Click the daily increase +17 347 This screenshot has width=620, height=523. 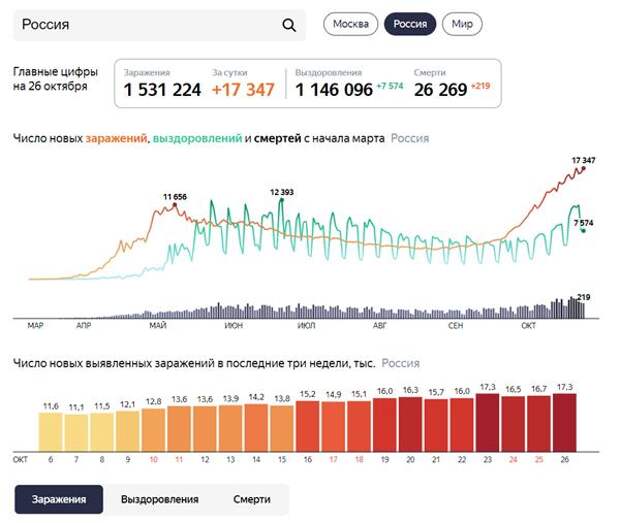tap(243, 90)
